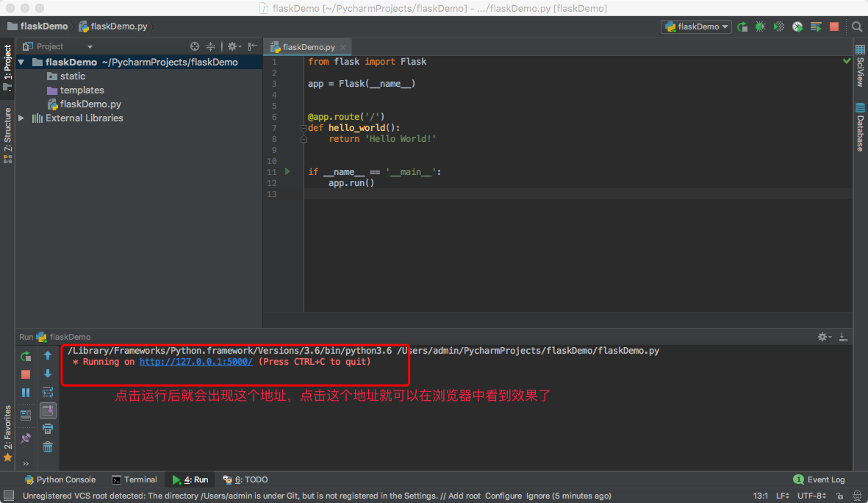868x503 pixels.
Task: Open the flaskDemo run configuration dropdown
Action: (696, 26)
